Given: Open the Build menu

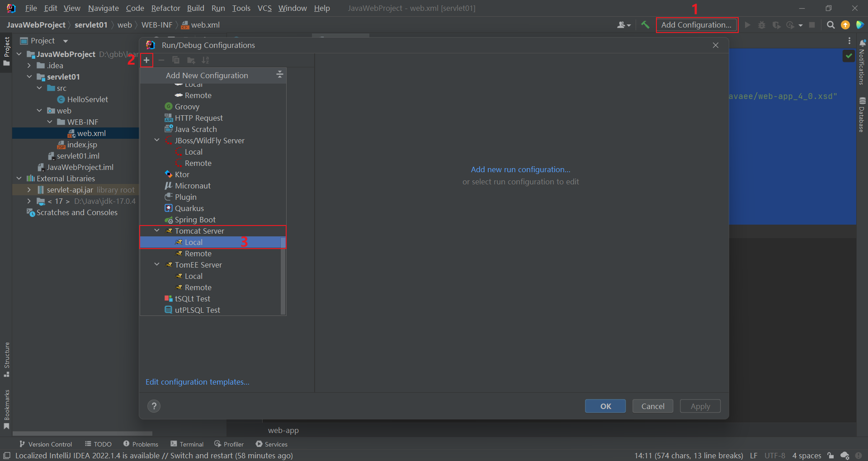Looking at the screenshot, I should (x=196, y=8).
